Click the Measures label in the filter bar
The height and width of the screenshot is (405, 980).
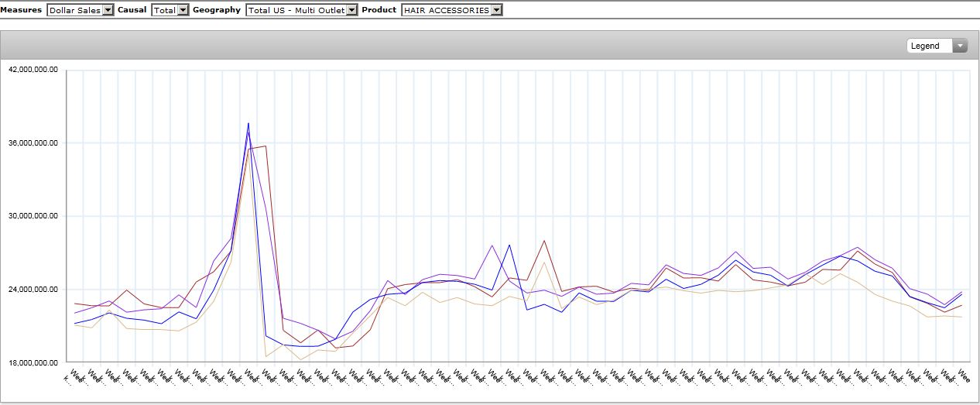pyautogui.click(x=22, y=10)
